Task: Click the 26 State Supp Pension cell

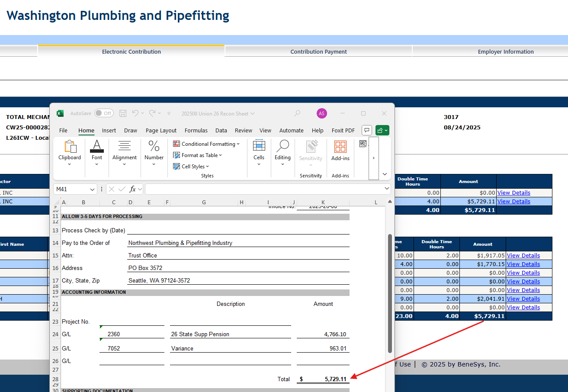Action: [x=230, y=334]
